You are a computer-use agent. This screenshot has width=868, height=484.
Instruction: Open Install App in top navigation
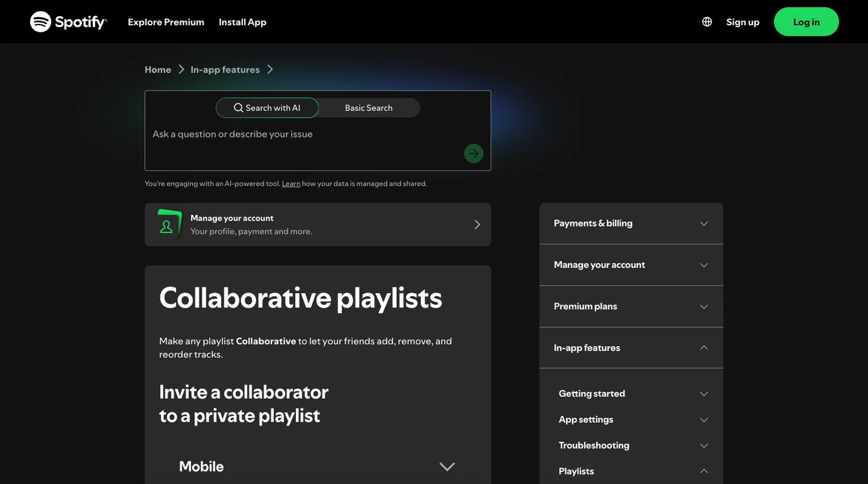(243, 22)
